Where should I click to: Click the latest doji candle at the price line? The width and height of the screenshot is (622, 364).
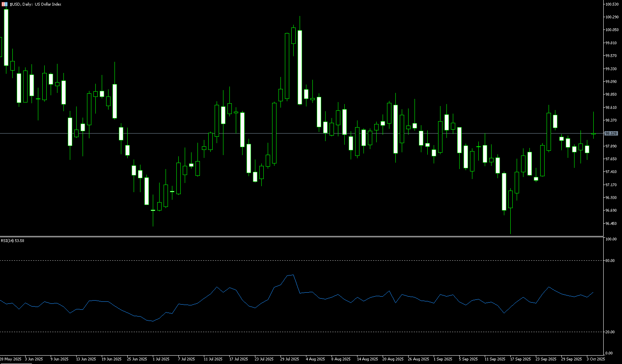coord(593,134)
